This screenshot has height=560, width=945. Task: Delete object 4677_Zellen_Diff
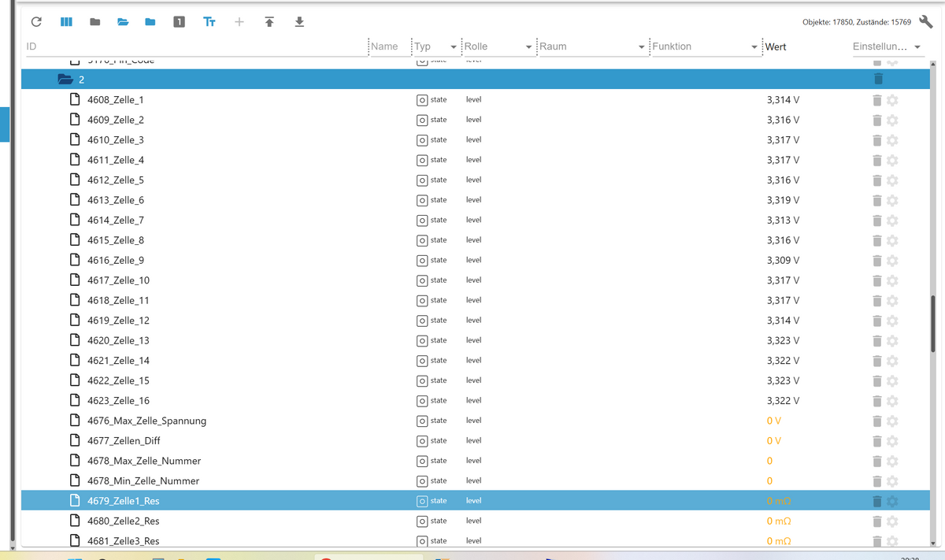[x=876, y=441]
